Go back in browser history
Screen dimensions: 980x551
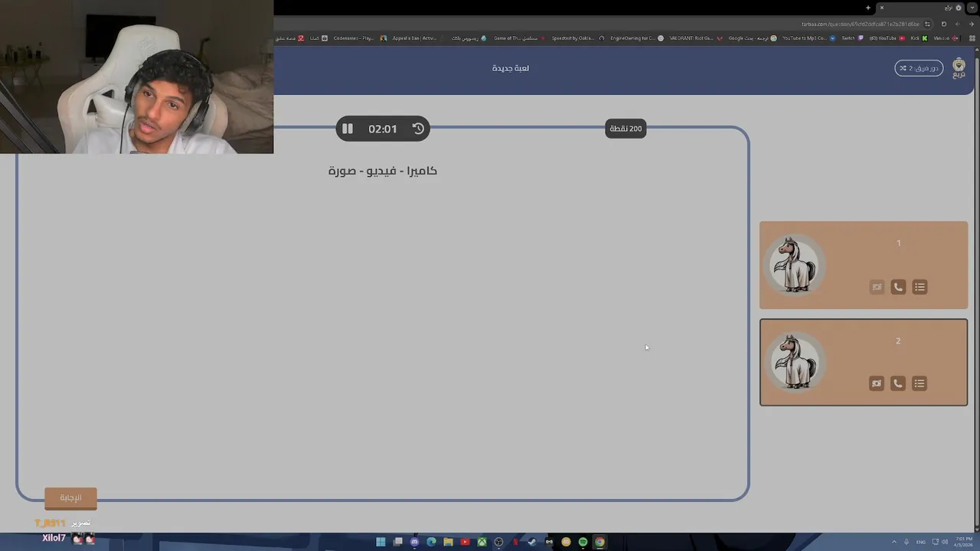point(972,24)
